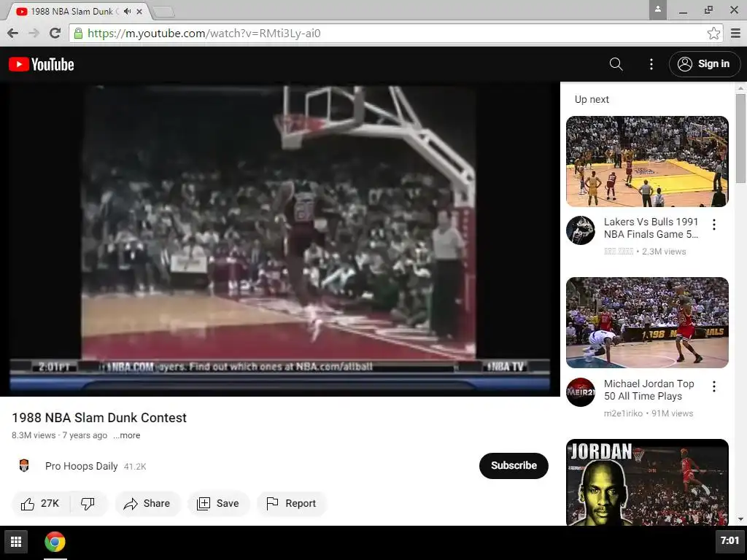The height and width of the screenshot is (560, 747).
Task: Reload the page
Action: coord(55,33)
